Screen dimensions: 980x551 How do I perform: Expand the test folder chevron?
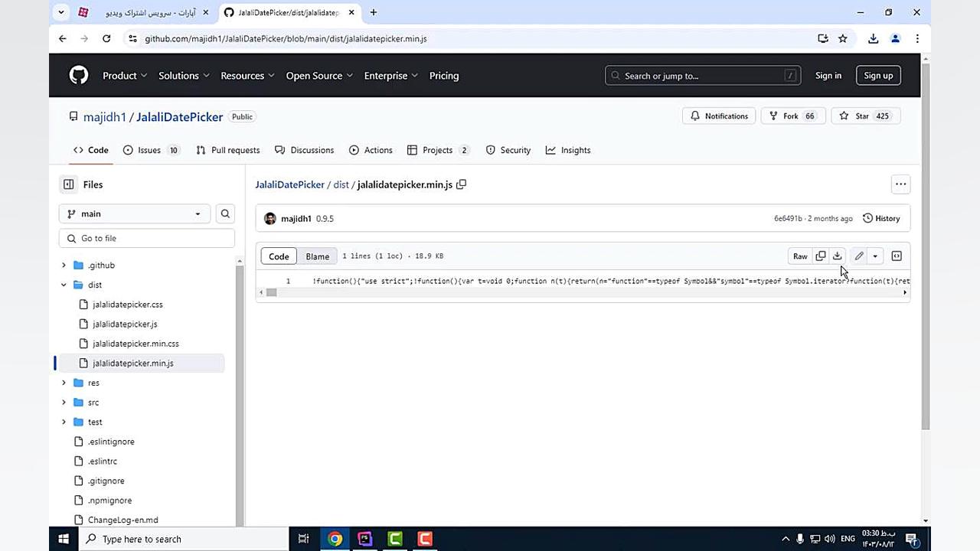click(x=64, y=422)
